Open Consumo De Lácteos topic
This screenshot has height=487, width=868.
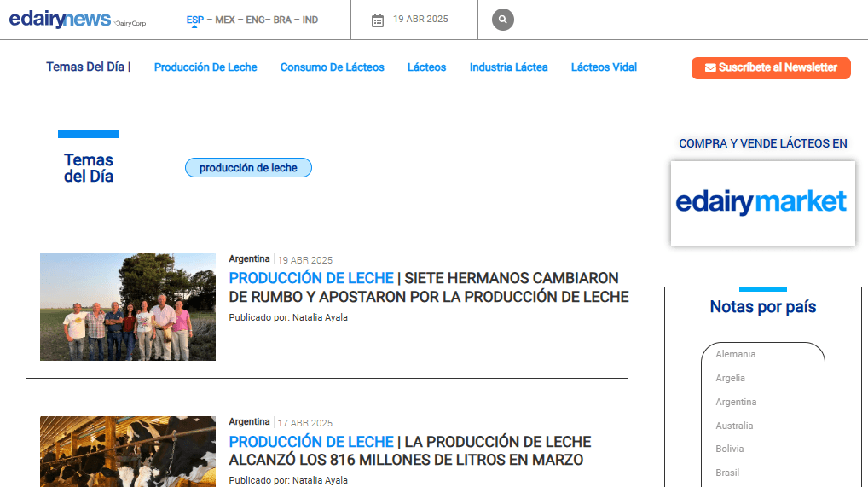pyautogui.click(x=333, y=67)
